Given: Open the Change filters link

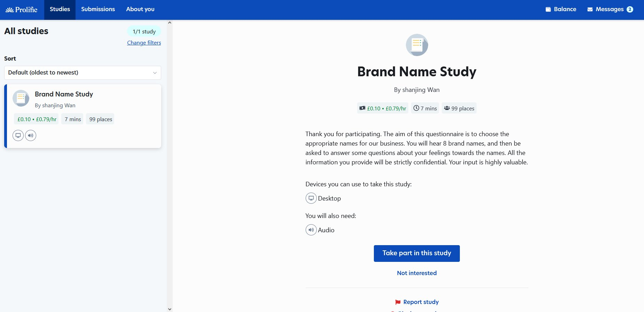Looking at the screenshot, I should tap(144, 43).
